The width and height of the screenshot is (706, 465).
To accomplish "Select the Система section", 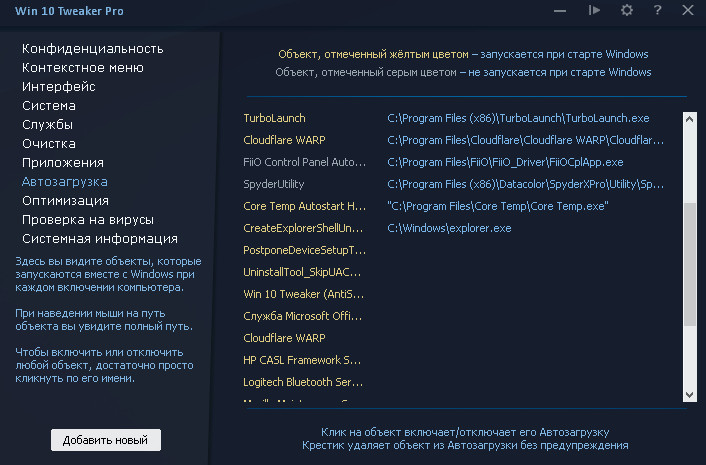I will [49, 106].
